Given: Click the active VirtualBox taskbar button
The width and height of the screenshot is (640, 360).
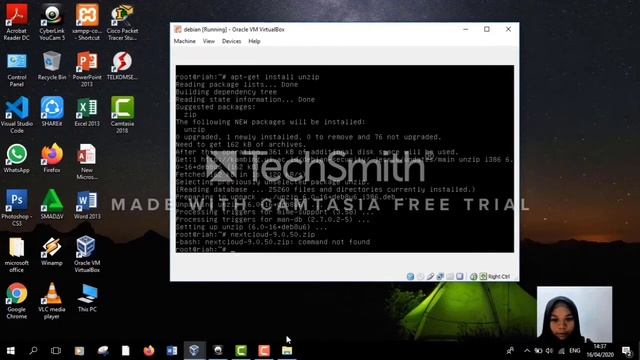Looking at the screenshot, I should pyautogui.click(x=194, y=351).
